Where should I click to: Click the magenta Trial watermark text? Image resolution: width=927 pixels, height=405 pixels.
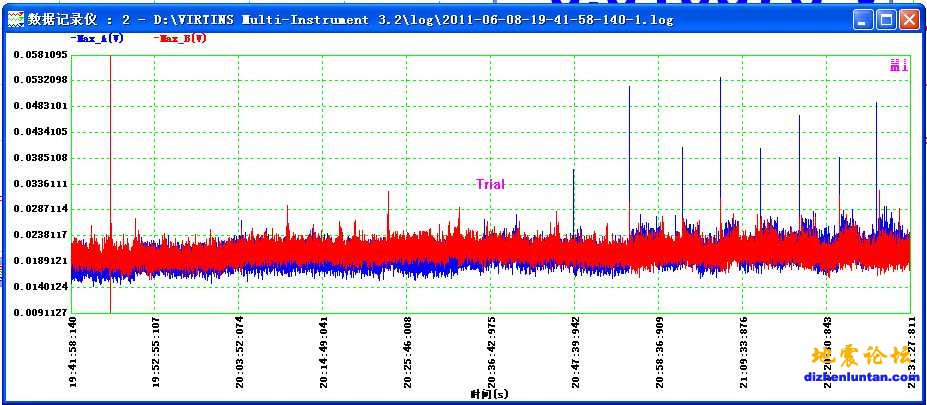tap(490, 184)
